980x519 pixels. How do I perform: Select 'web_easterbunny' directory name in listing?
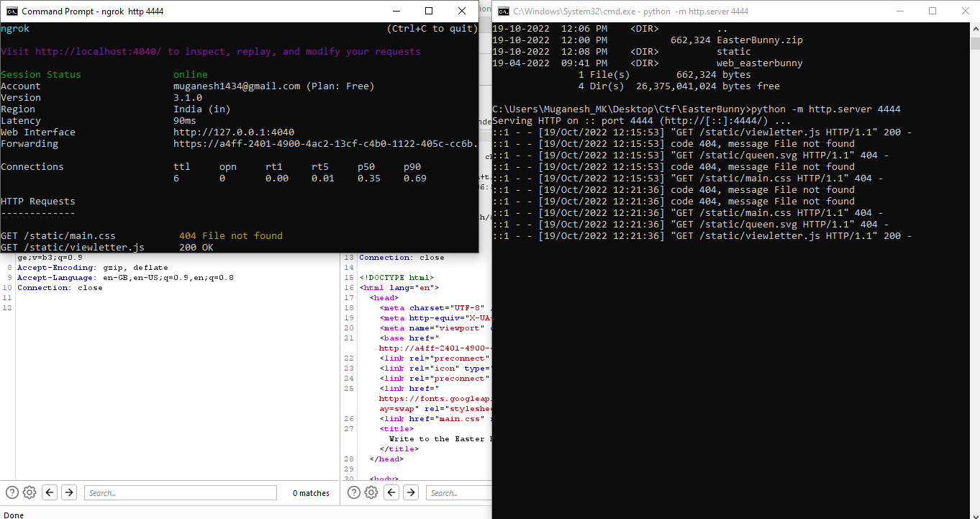[760, 63]
